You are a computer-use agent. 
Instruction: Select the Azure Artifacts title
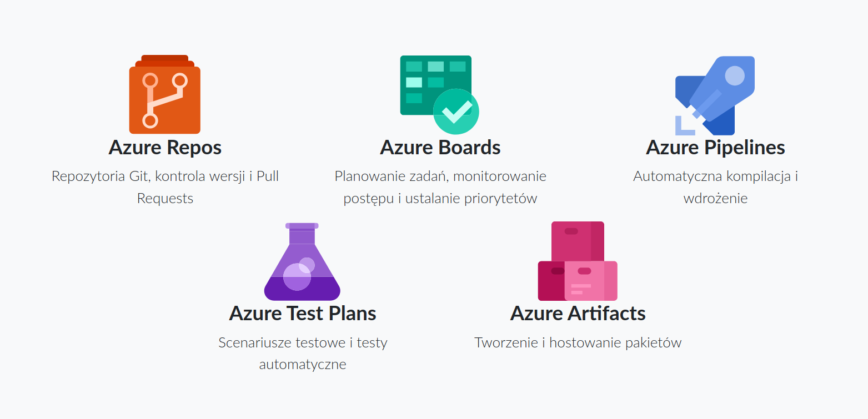578,314
